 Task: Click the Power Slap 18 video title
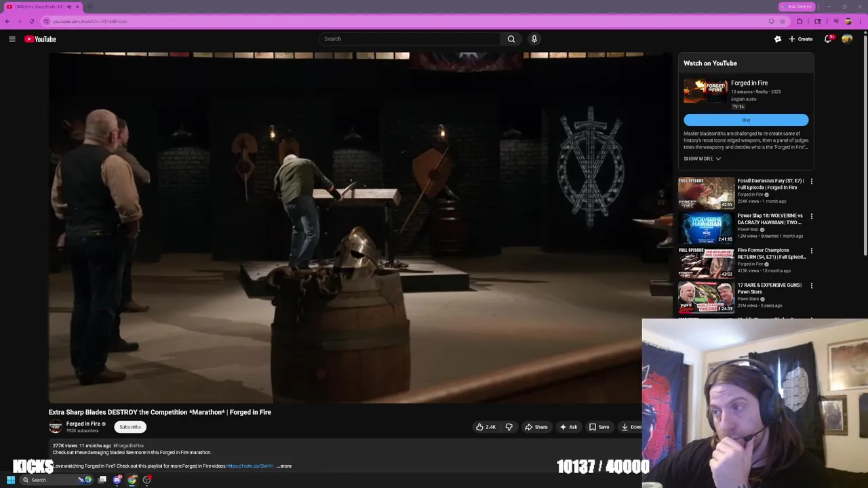[770, 219]
